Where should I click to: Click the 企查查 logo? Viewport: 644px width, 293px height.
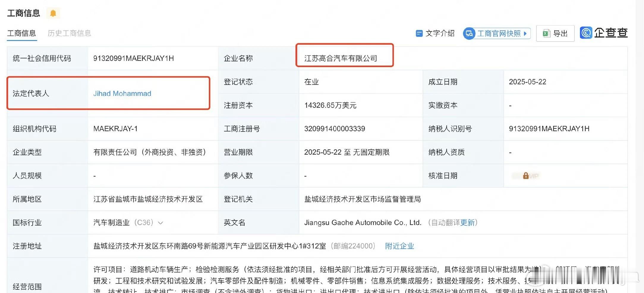604,33
